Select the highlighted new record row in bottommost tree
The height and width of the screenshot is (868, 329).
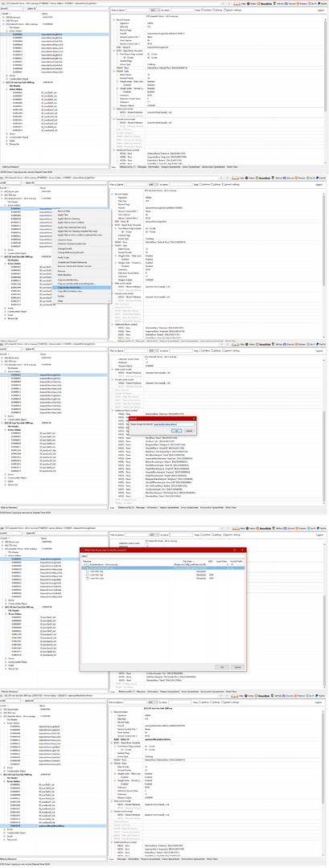pyautogui.click(x=54, y=826)
